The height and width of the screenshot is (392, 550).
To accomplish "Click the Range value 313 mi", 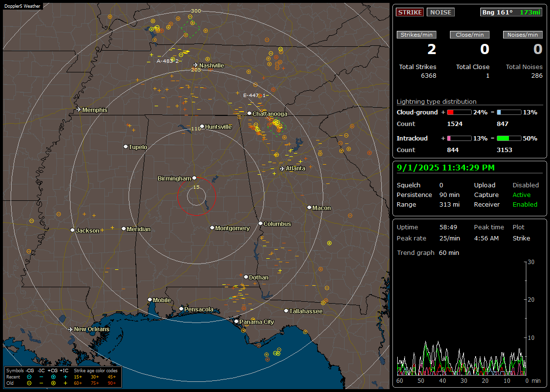I will [x=449, y=205].
